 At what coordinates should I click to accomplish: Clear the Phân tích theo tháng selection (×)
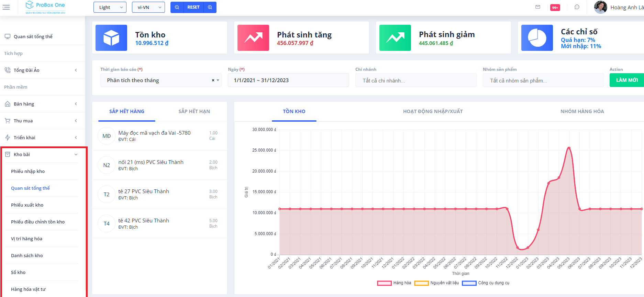coord(213,80)
